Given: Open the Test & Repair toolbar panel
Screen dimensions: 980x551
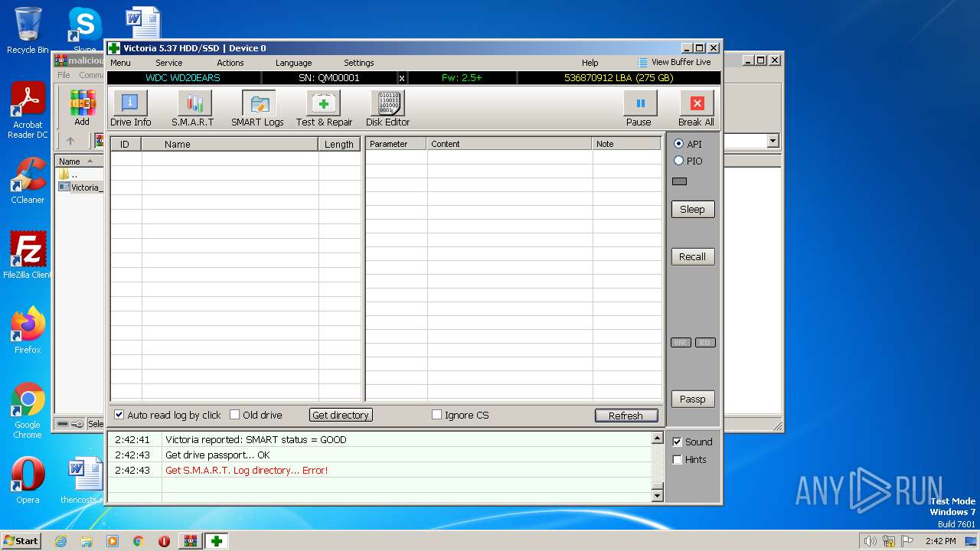Looking at the screenshot, I should [324, 108].
